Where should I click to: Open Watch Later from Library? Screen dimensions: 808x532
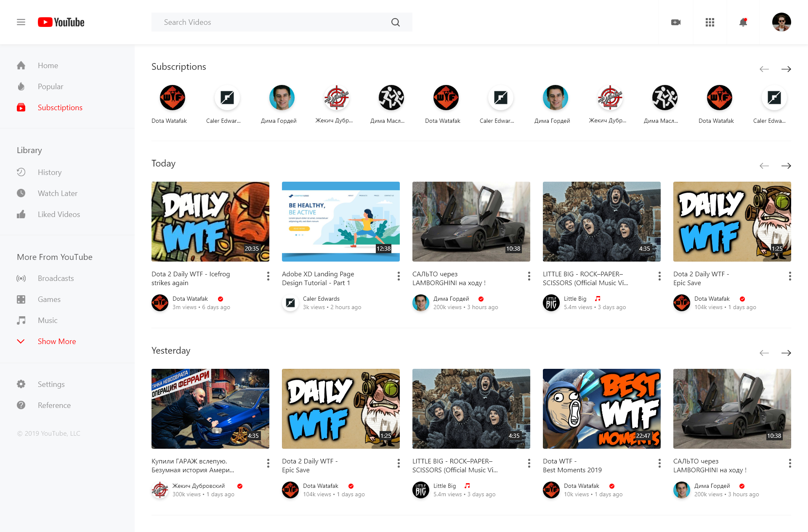[57, 193]
